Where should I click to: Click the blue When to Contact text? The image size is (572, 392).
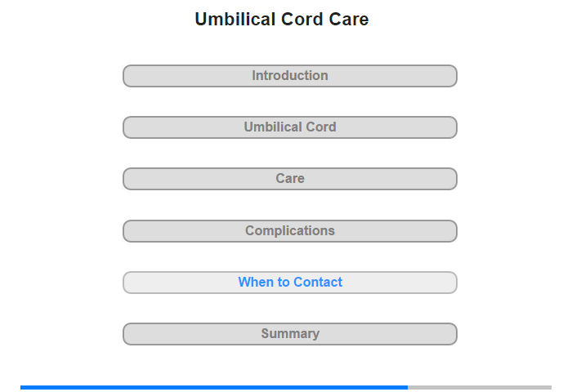290,283
